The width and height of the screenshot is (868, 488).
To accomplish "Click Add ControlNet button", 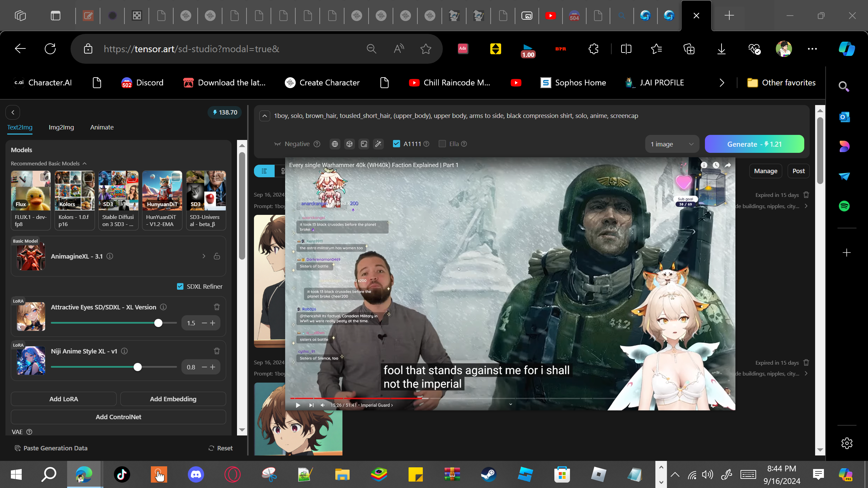I will click(x=118, y=417).
